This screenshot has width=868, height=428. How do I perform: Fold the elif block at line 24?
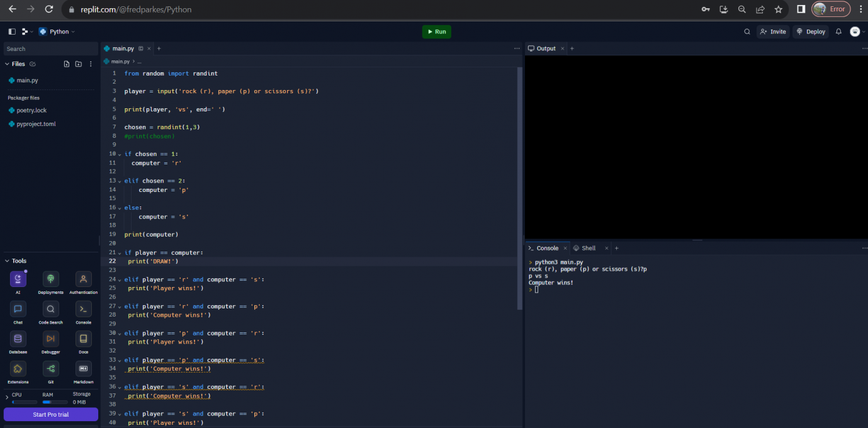pyautogui.click(x=120, y=279)
